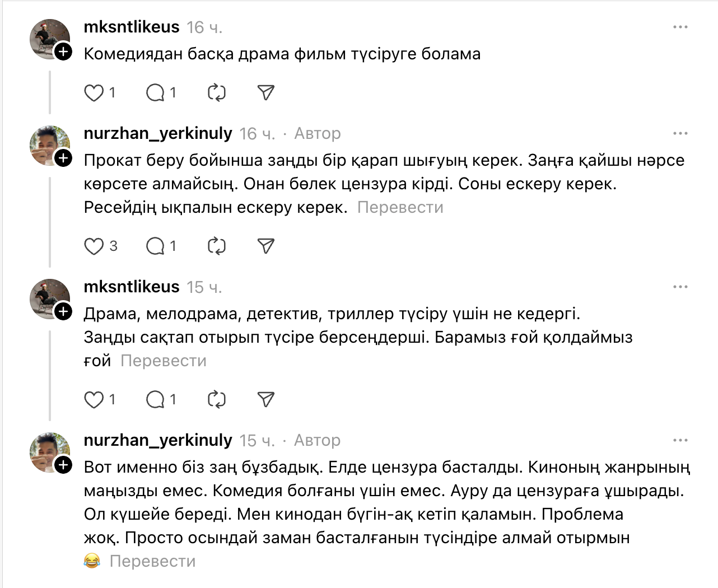718x588 pixels.
Task: Translate the comment ending "Ресейдің ықпалын ескеру керек"
Action: (400, 207)
